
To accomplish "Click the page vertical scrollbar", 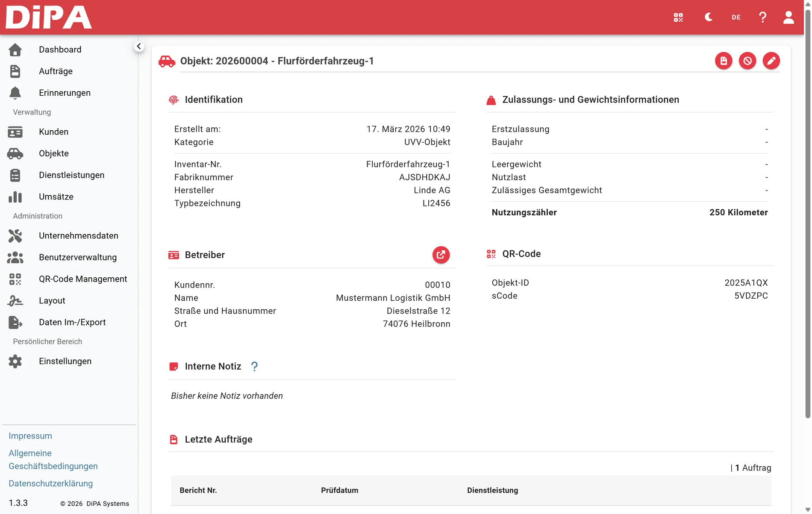I will [x=808, y=214].
